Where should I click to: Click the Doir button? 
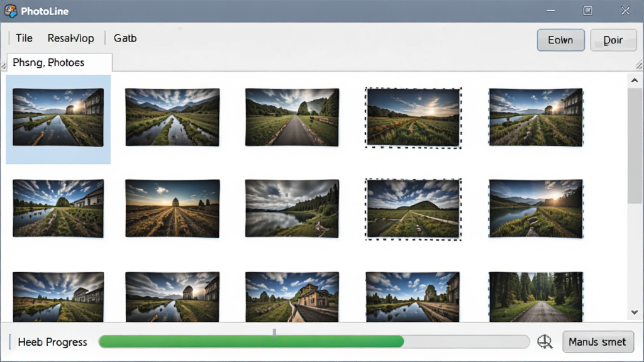(613, 40)
